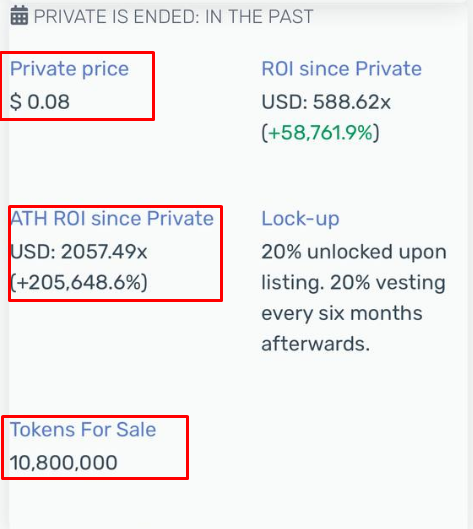The height and width of the screenshot is (529, 473).
Task: Select the USD: 588.62x value
Action: coord(326,102)
